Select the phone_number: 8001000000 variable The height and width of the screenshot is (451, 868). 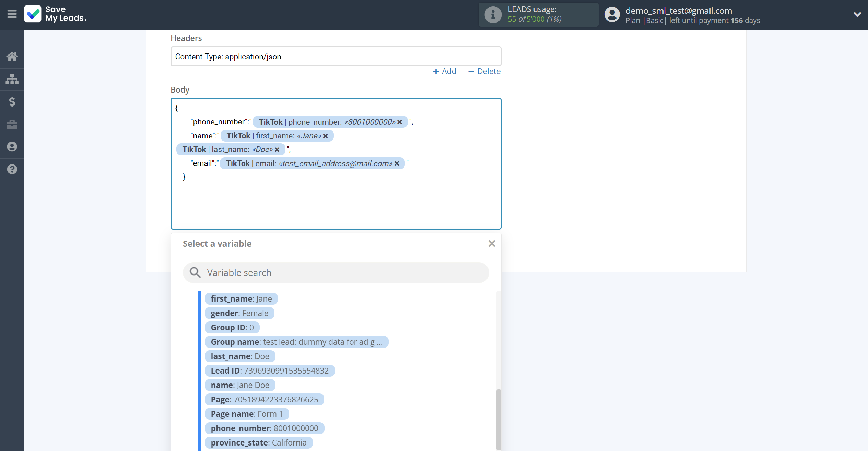coord(265,428)
